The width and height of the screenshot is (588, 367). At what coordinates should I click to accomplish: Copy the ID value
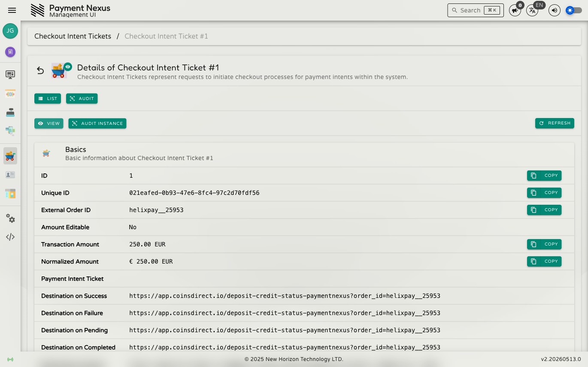point(544,175)
